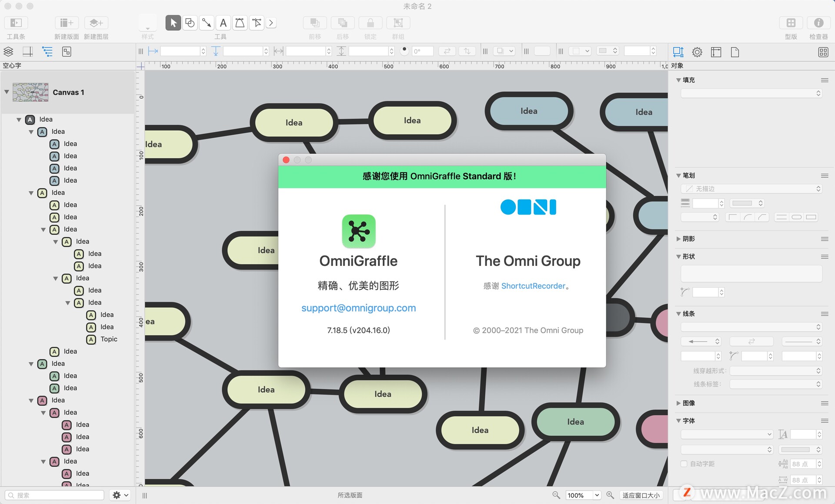835x504 pixels.
Task: Click the Group (群组) button
Action: pyautogui.click(x=398, y=23)
